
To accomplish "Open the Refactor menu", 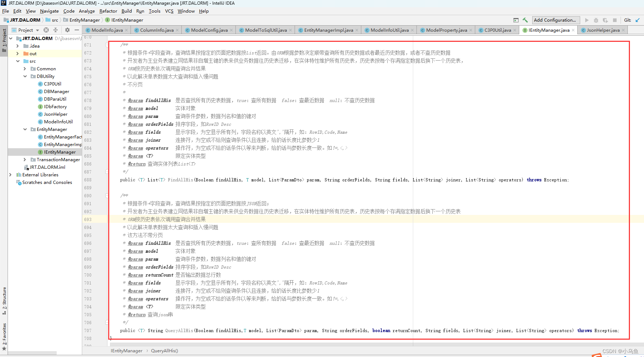I will 108,11.
